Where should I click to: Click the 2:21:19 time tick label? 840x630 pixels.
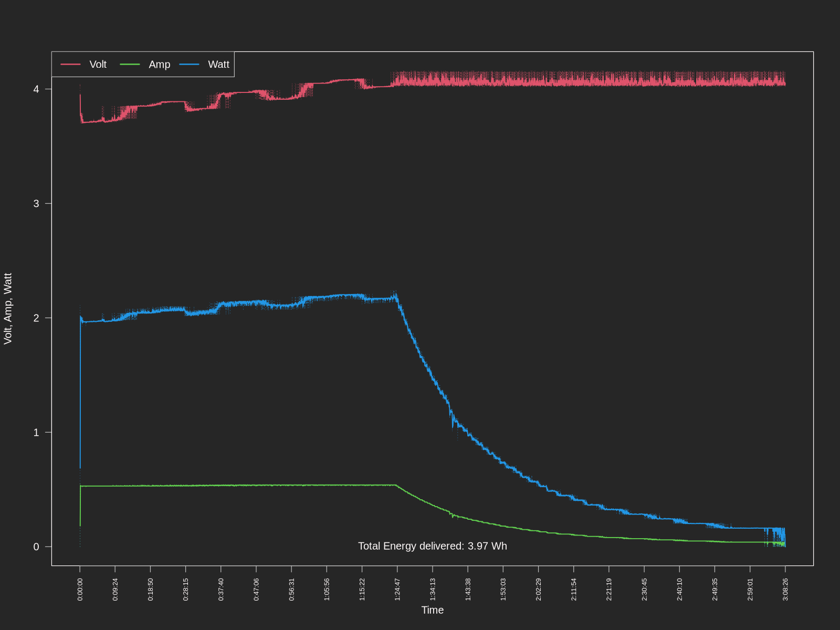pos(609,590)
